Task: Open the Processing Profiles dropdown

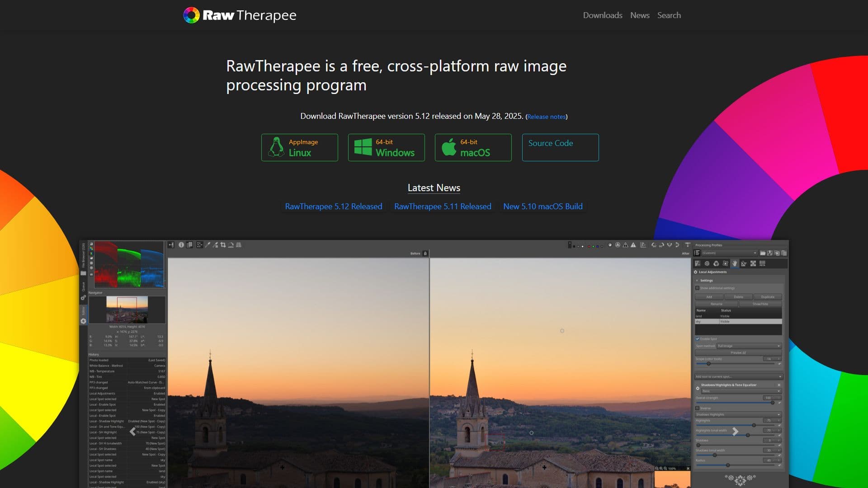Action: (x=729, y=253)
